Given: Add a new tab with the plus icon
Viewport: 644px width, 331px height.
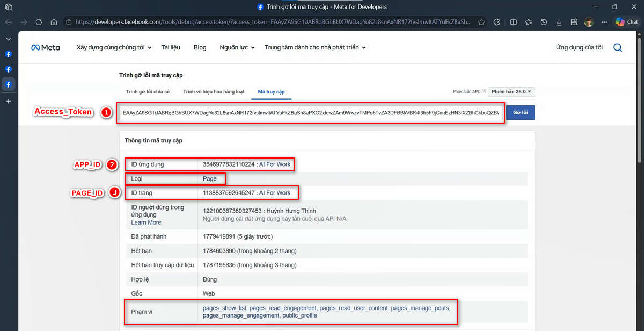Looking at the screenshot, I should coord(8,101).
